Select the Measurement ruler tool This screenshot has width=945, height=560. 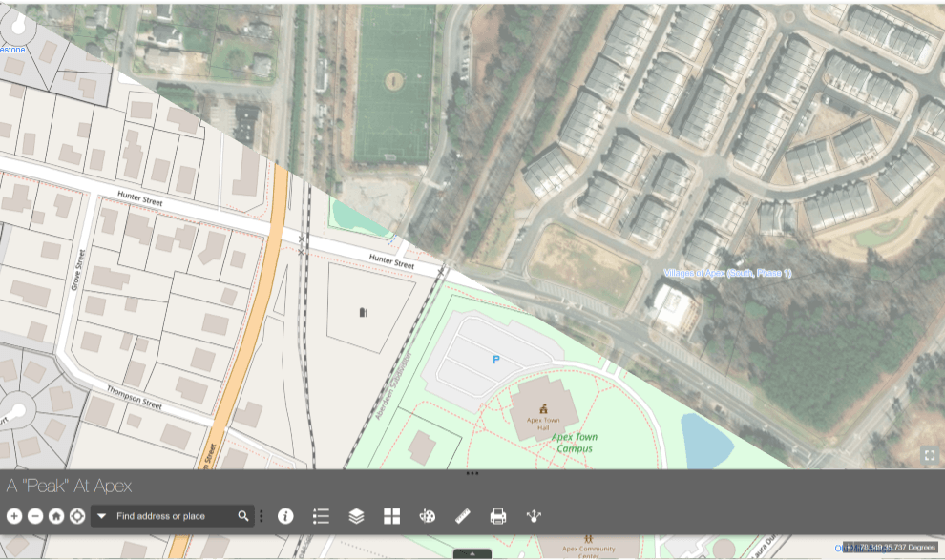pos(463,516)
